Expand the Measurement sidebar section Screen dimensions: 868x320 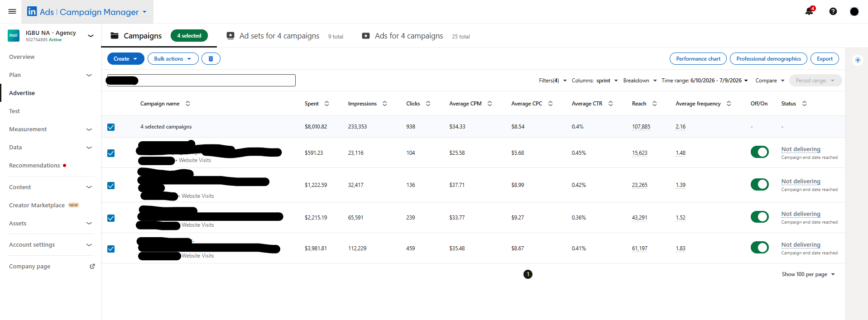click(x=89, y=129)
